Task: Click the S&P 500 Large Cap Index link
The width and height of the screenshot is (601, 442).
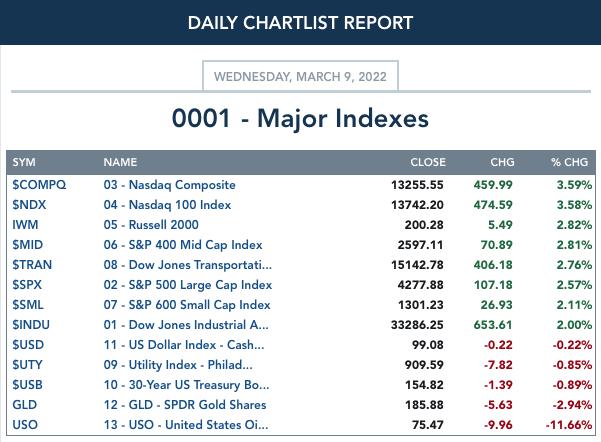Action: pos(188,285)
